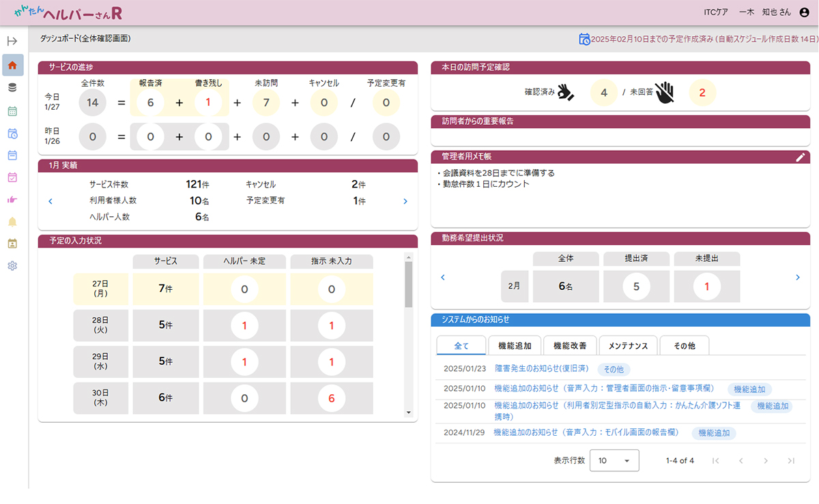
Task: Go to previous month in 勤務希望提出状況
Action: [x=443, y=277]
